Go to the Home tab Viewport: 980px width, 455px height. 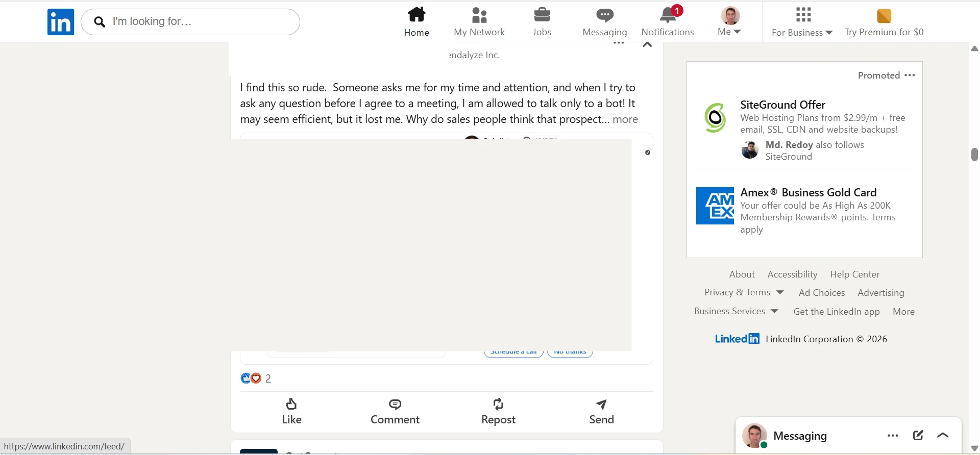(x=416, y=22)
